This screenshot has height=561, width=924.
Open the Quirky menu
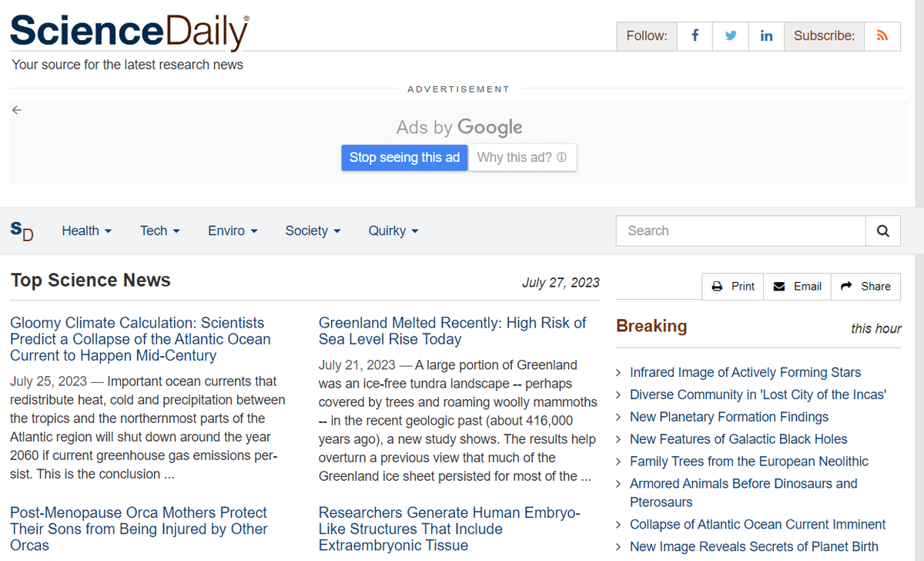393,230
